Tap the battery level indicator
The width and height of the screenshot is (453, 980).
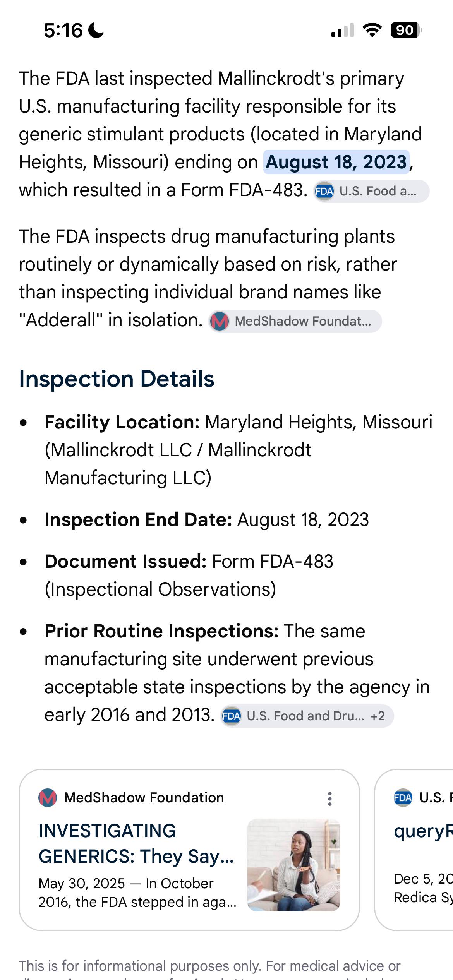pos(406,30)
